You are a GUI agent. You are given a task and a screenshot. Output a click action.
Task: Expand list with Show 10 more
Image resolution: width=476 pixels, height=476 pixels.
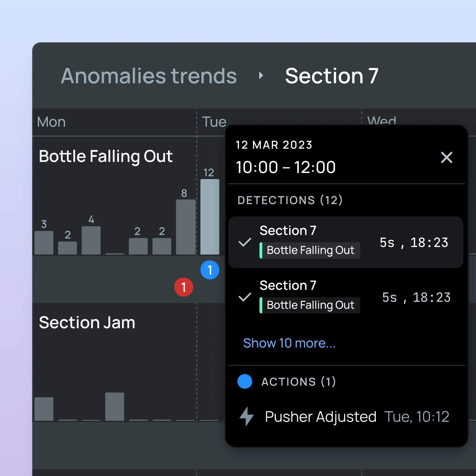289,343
